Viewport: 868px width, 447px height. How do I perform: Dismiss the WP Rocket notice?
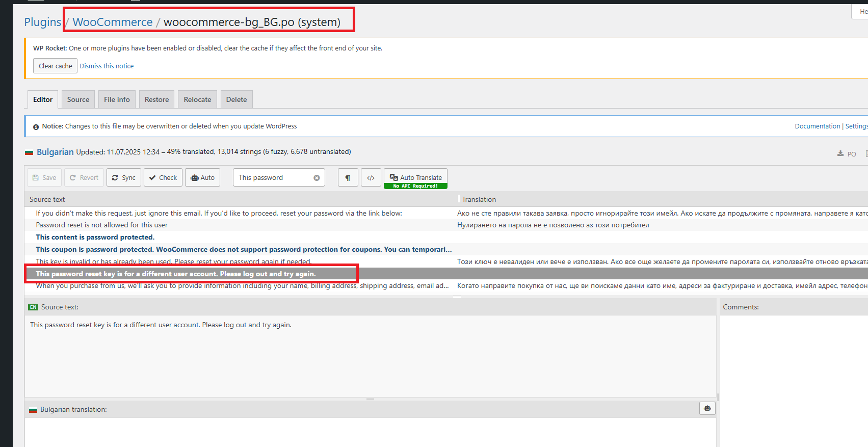coord(107,66)
